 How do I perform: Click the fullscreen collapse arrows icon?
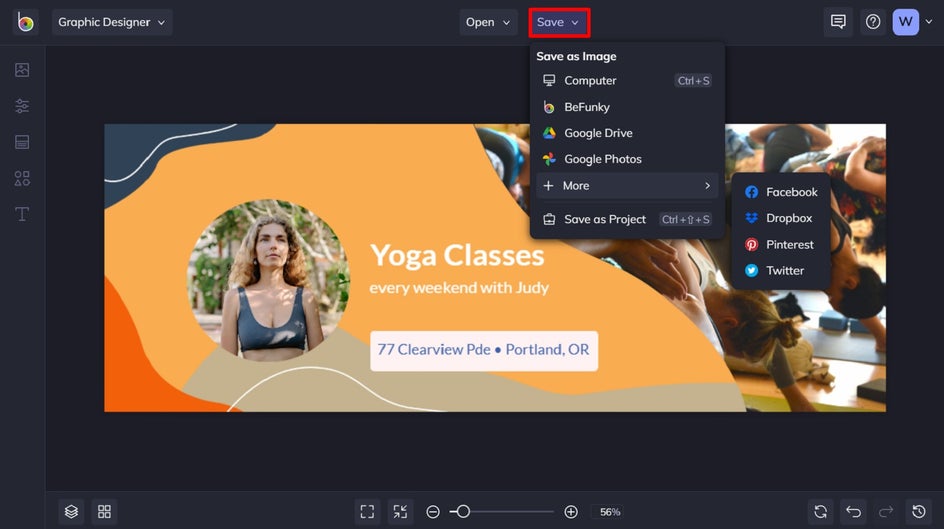pyautogui.click(x=400, y=512)
